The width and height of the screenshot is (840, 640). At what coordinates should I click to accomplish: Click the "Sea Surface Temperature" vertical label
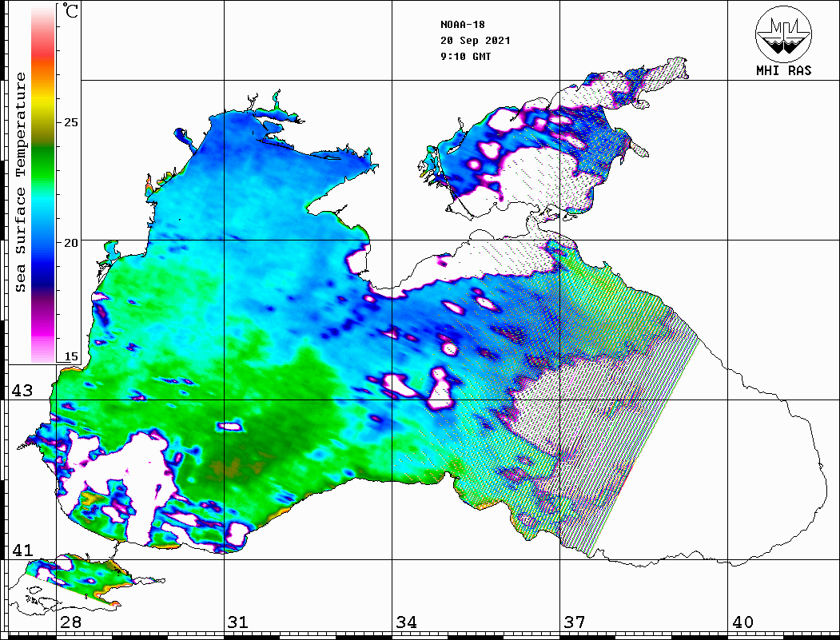point(20,183)
